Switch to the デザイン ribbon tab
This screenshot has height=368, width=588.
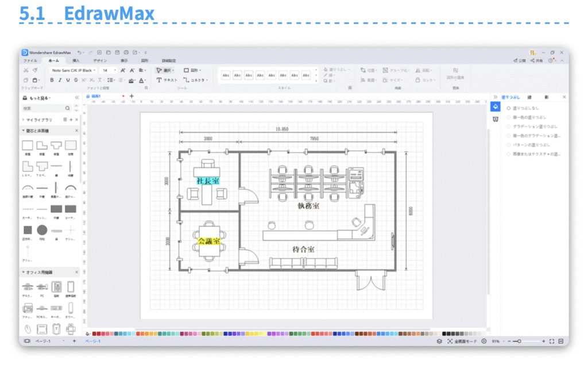point(100,60)
